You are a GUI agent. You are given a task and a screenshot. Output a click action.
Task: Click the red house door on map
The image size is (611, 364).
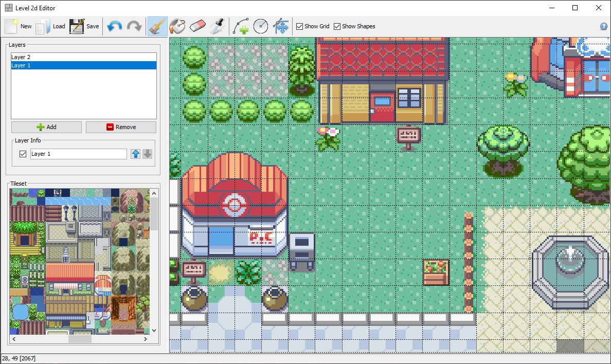[382, 107]
